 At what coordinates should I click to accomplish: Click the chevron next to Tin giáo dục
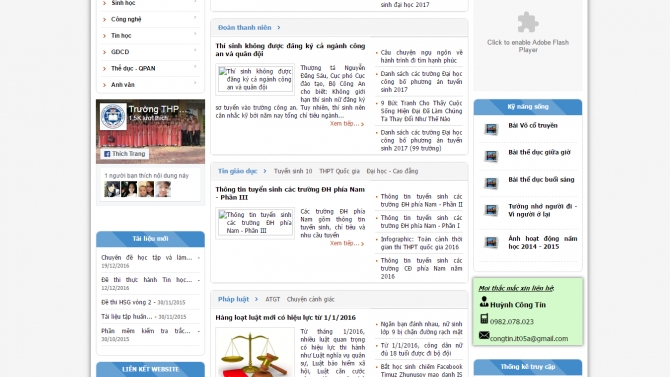pyautogui.click(x=264, y=171)
